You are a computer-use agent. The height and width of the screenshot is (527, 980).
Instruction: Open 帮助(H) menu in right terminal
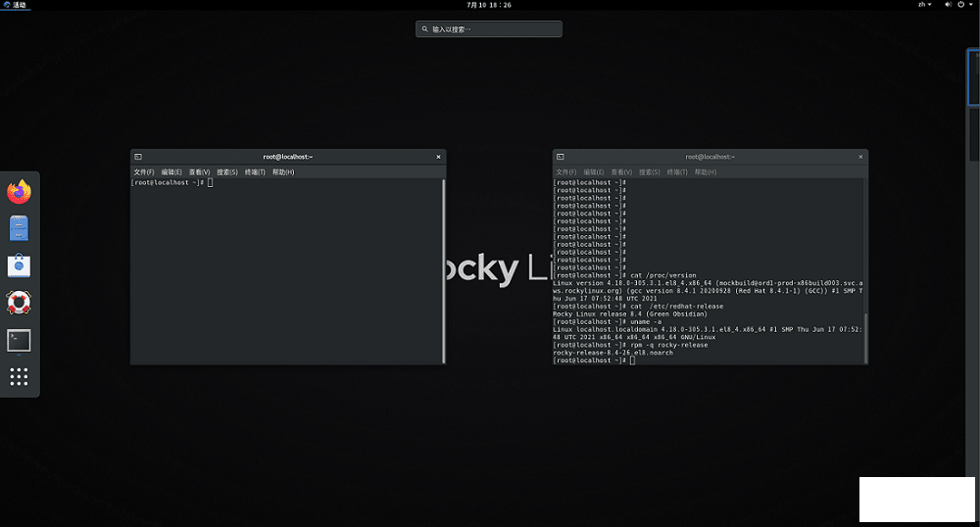tap(706, 172)
